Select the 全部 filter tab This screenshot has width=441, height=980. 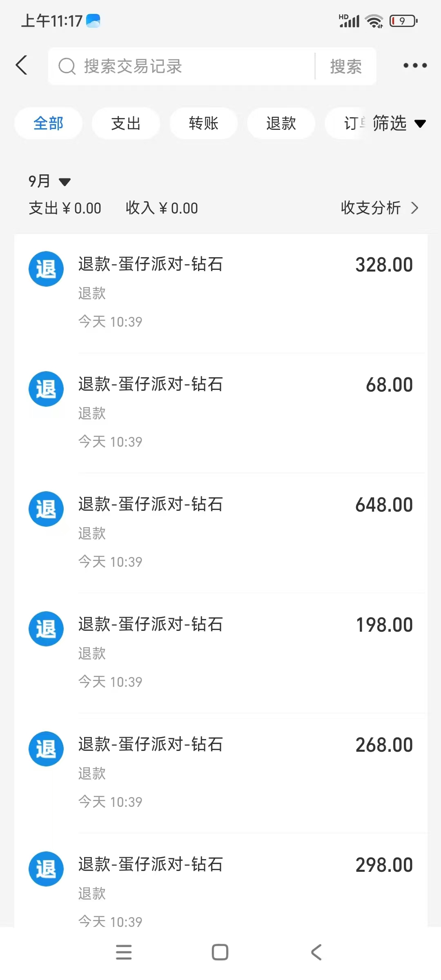click(48, 123)
